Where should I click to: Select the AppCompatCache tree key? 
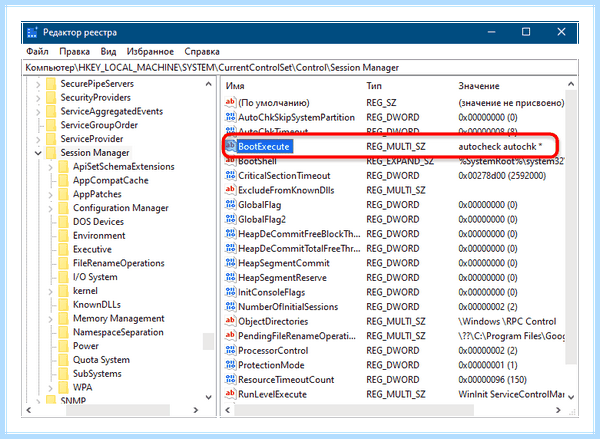pos(111,180)
